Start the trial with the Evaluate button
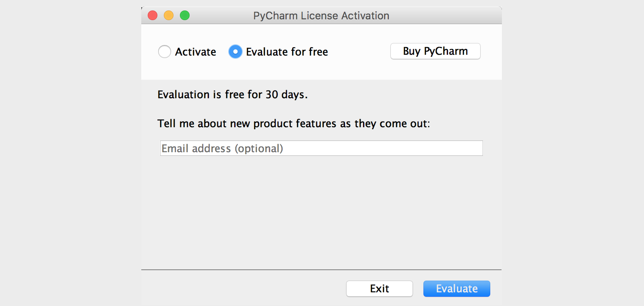The image size is (644, 306). click(x=456, y=289)
